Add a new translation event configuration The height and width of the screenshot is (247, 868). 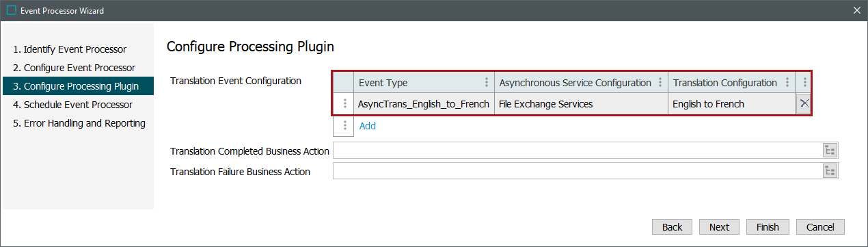368,126
